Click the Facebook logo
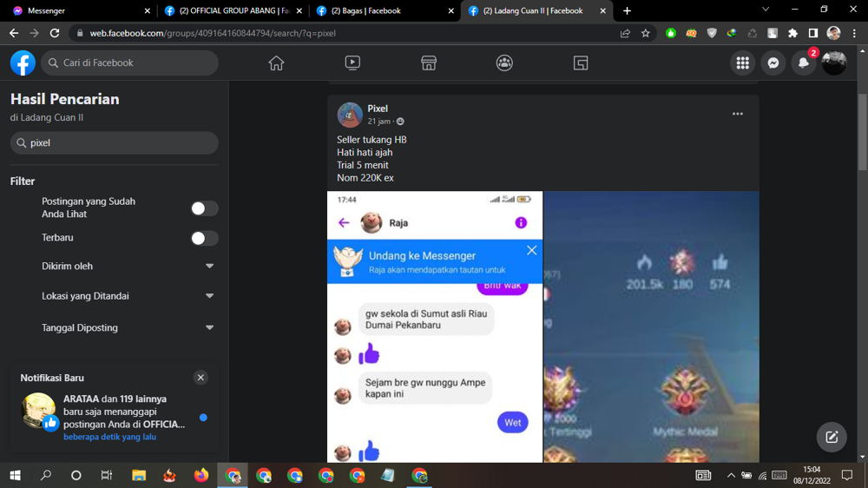Viewport: 868px width, 488px height. [x=23, y=63]
